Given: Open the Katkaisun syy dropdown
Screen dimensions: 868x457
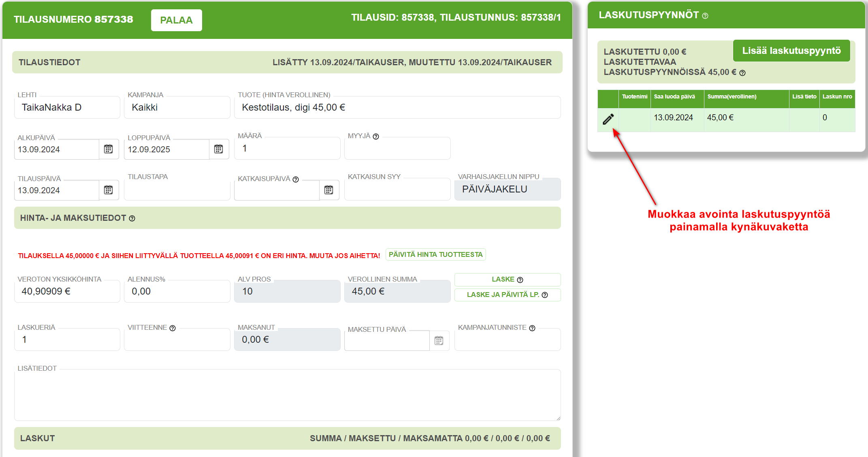Looking at the screenshot, I should [x=397, y=190].
